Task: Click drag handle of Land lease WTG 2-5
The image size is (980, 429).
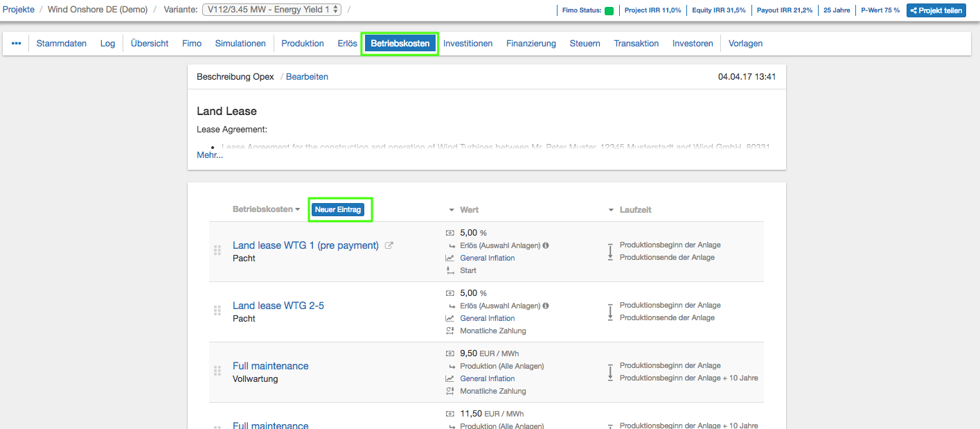Action: point(217,311)
